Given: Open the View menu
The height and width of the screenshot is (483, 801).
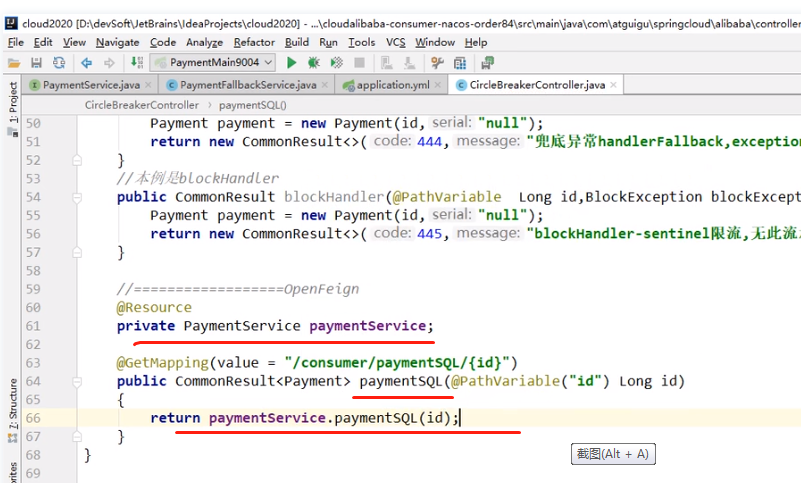Looking at the screenshot, I should [75, 42].
